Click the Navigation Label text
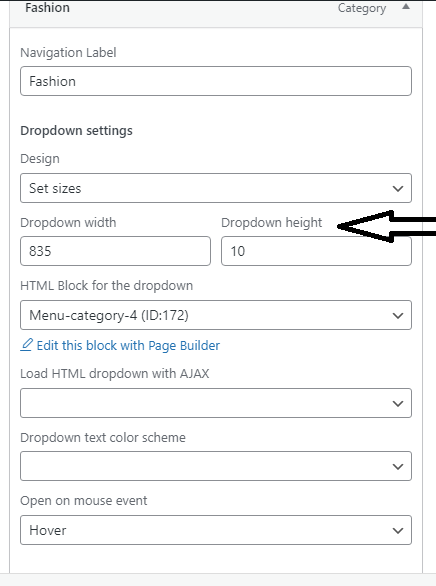The height and width of the screenshot is (586, 436). pos(68,53)
